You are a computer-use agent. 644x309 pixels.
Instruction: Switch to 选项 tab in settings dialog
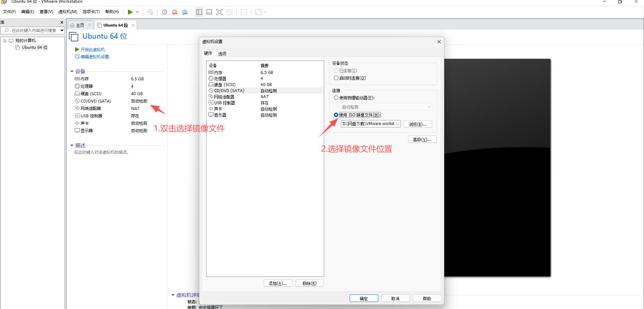pyautogui.click(x=222, y=53)
